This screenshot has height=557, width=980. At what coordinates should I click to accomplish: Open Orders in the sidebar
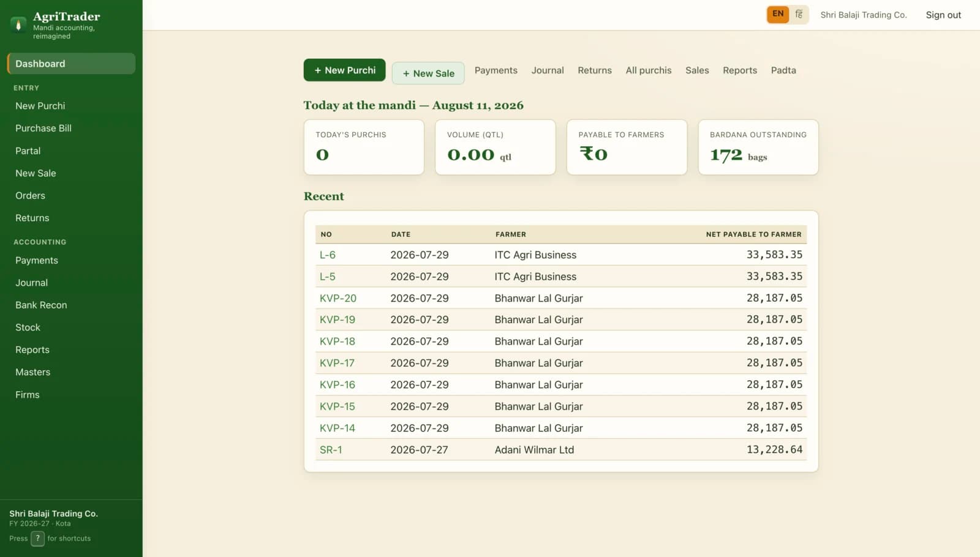click(71, 195)
